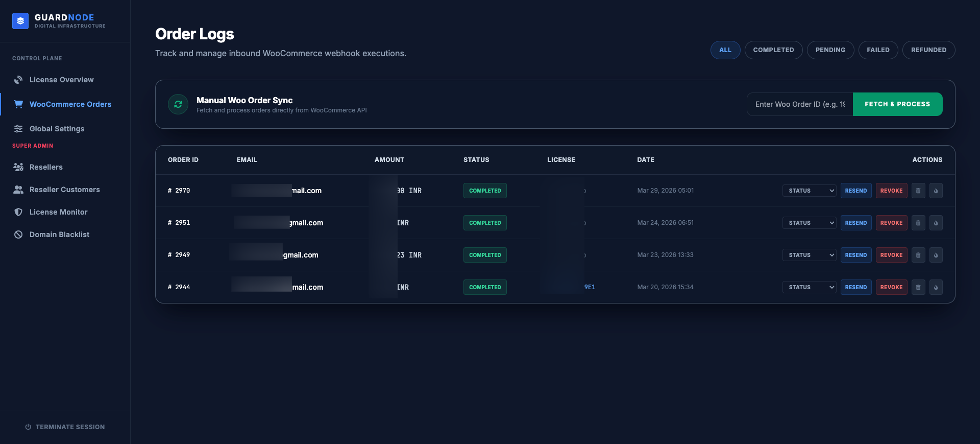Click COMPLETED status badge for order 2944
The height and width of the screenshot is (444, 980).
coord(485,287)
